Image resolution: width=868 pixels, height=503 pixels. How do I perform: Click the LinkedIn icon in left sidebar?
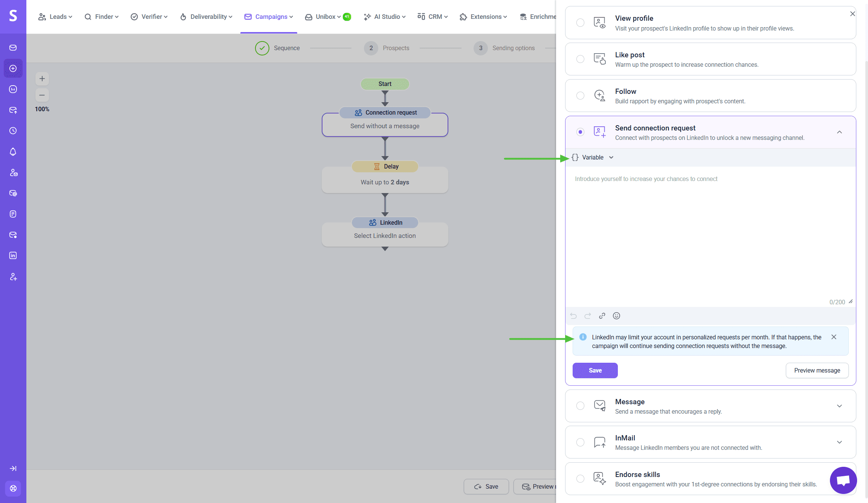tap(13, 256)
